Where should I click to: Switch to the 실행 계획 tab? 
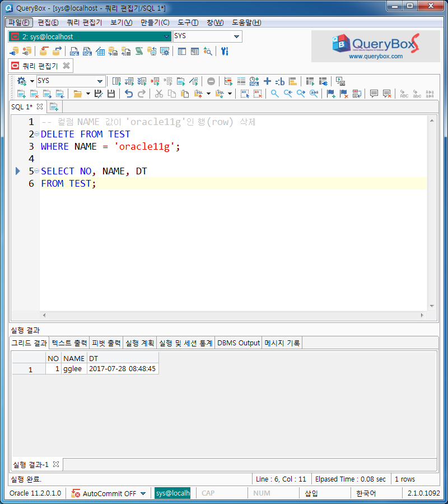coord(139,343)
